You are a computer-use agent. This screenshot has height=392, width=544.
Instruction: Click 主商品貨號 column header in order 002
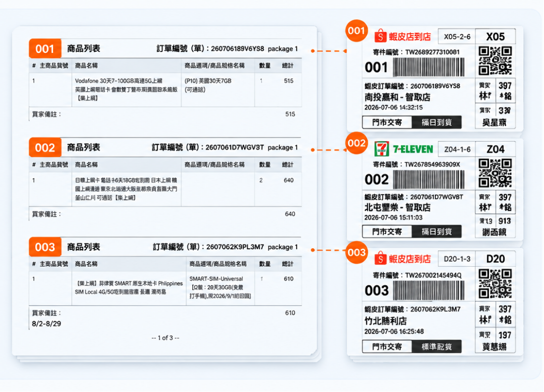click(54, 165)
